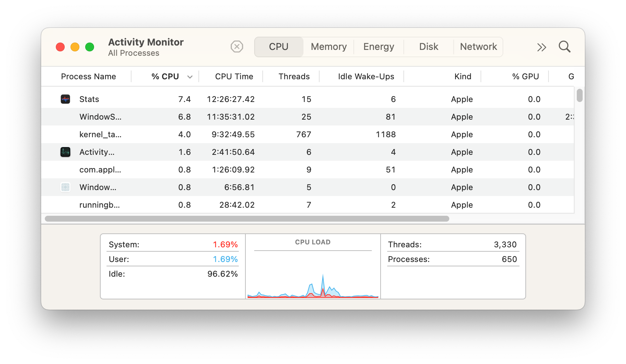Click the horizontal scrollbar thumb
Screen dimensions: 626x364
click(x=247, y=219)
